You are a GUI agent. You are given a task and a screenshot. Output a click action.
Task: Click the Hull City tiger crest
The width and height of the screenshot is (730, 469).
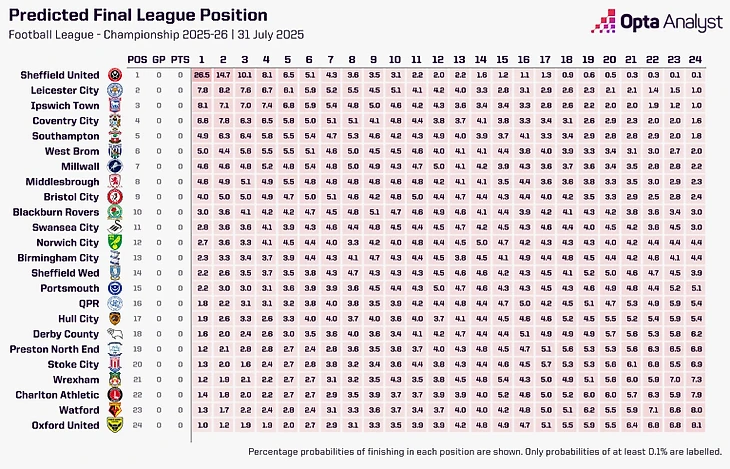115,319
